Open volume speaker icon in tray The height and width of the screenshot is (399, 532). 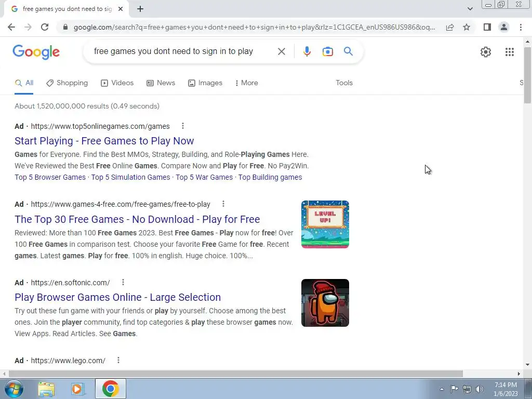[479, 389]
